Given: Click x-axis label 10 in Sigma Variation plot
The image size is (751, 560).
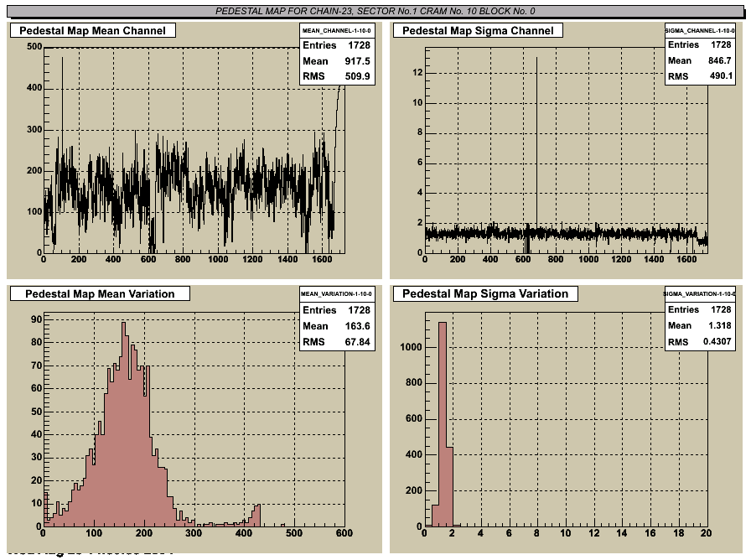Looking at the screenshot, I should [566, 532].
